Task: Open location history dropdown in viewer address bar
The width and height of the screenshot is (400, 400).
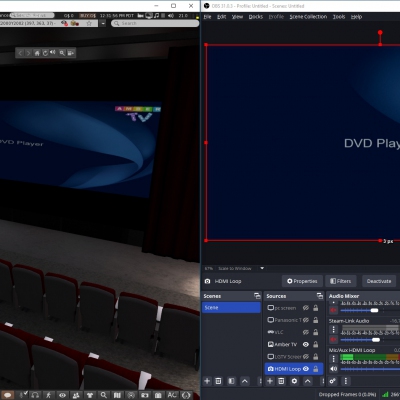Action: tap(103, 23)
